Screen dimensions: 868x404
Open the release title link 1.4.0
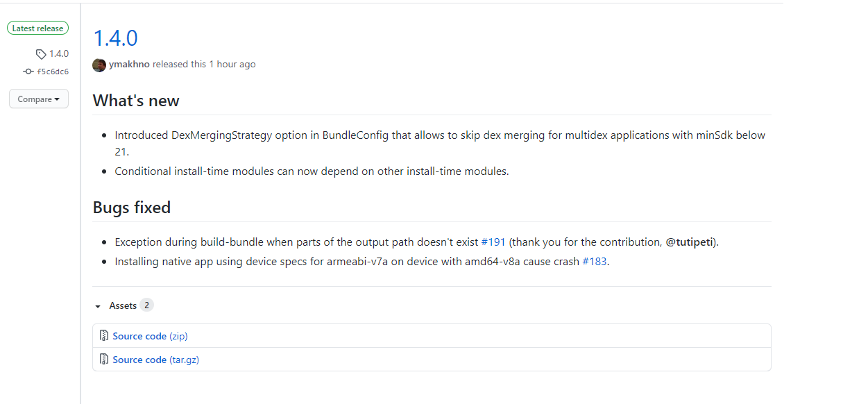coord(114,38)
